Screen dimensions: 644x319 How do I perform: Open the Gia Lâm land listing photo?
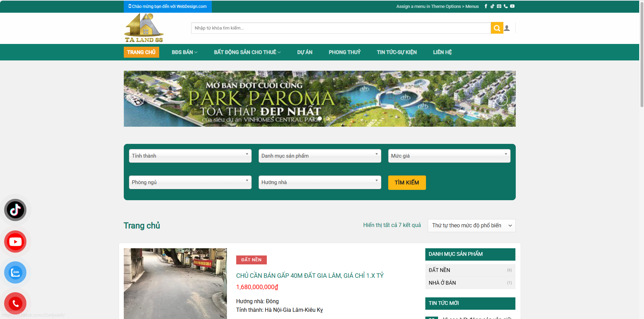[x=175, y=284]
